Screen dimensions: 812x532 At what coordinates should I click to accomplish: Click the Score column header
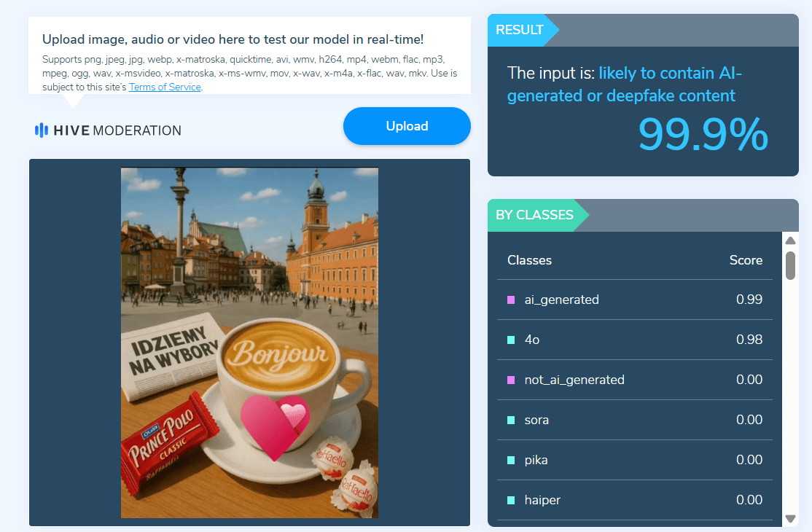point(746,260)
